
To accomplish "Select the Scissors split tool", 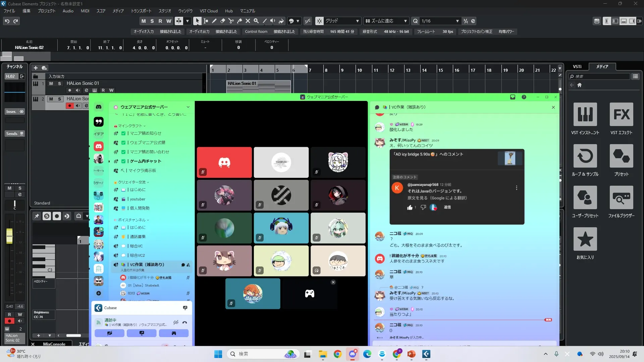I will tap(231, 21).
